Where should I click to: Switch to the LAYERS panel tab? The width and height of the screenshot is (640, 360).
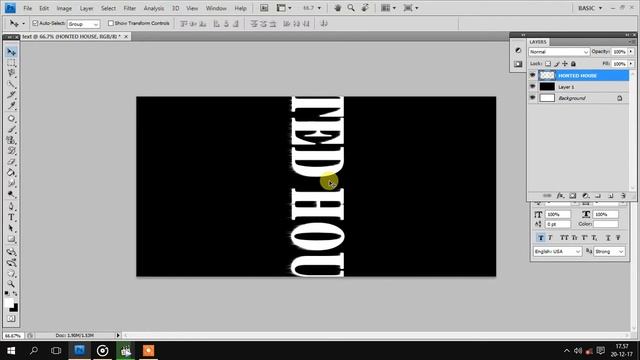coord(538,42)
